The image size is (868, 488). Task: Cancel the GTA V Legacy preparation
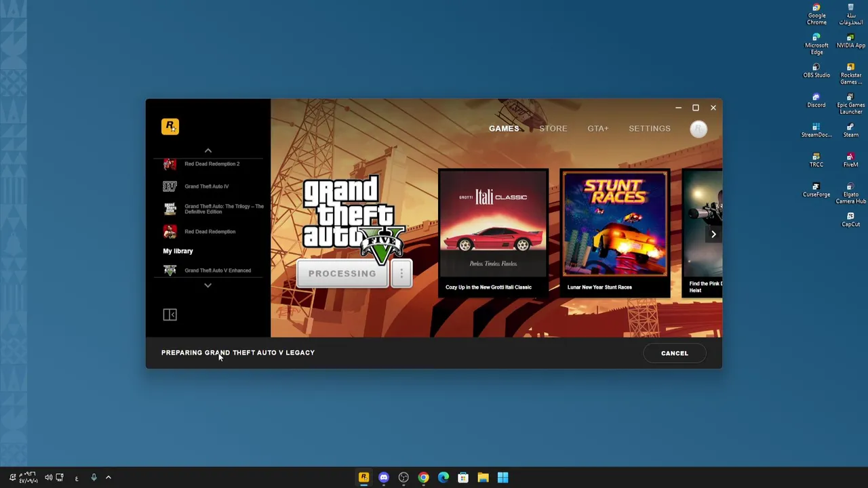coord(675,353)
